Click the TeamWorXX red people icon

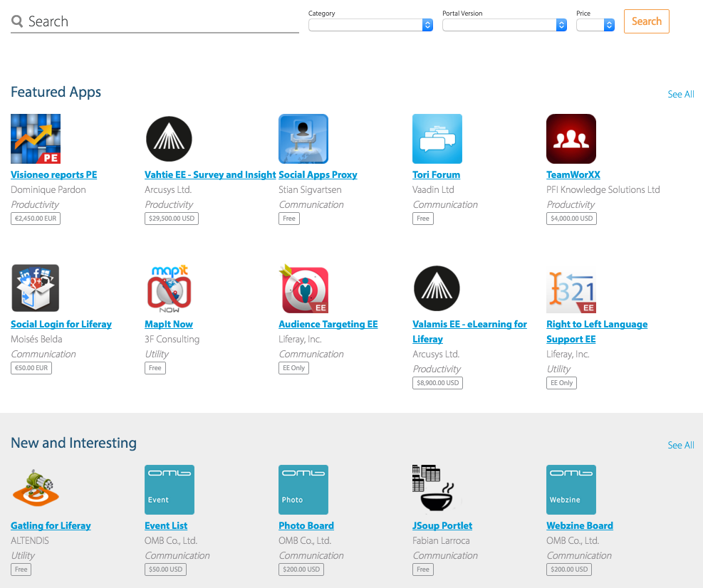571,139
